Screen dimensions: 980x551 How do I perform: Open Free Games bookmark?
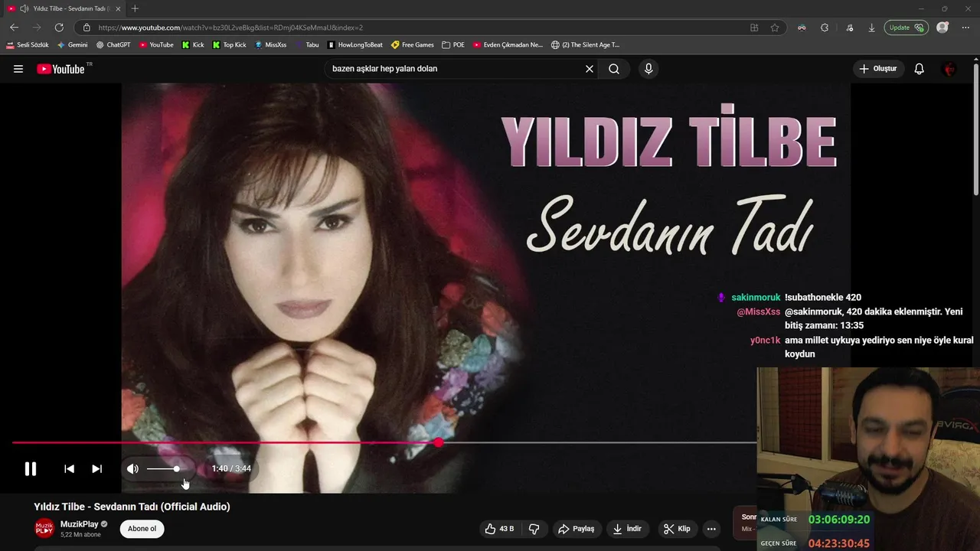(x=413, y=45)
